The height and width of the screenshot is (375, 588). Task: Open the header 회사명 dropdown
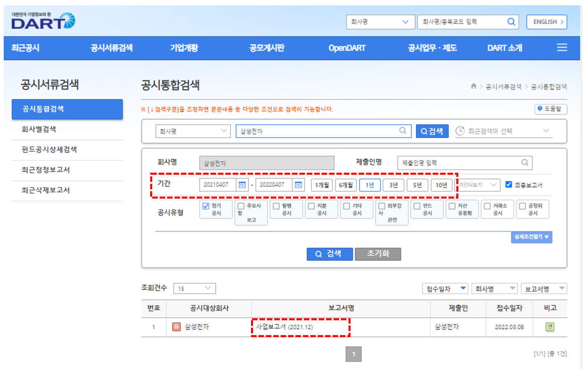(x=380, y=22)
